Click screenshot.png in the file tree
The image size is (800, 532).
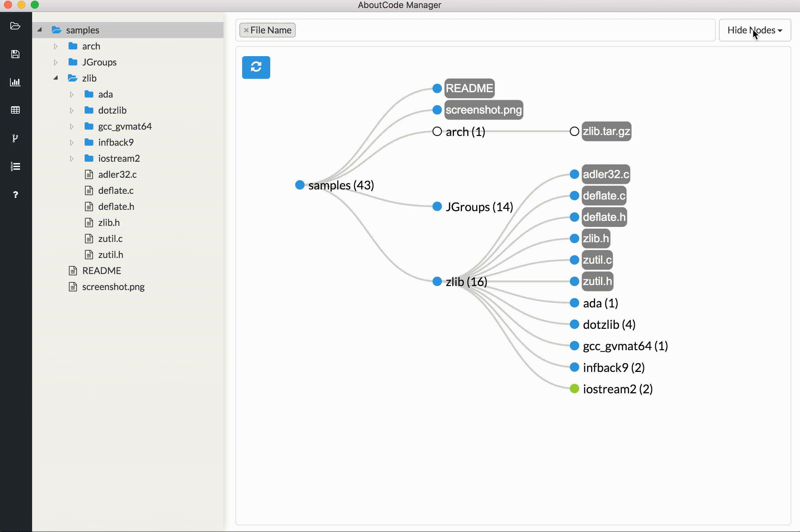[x=113, y=287]
